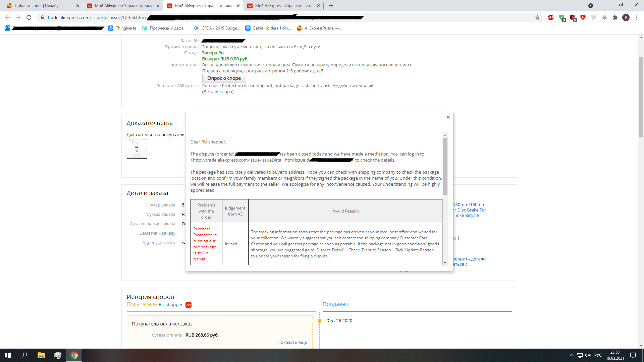This screenshot has width=644, height=362.
Task: Click 'Invalid' judgement cell
Action: 235,244
